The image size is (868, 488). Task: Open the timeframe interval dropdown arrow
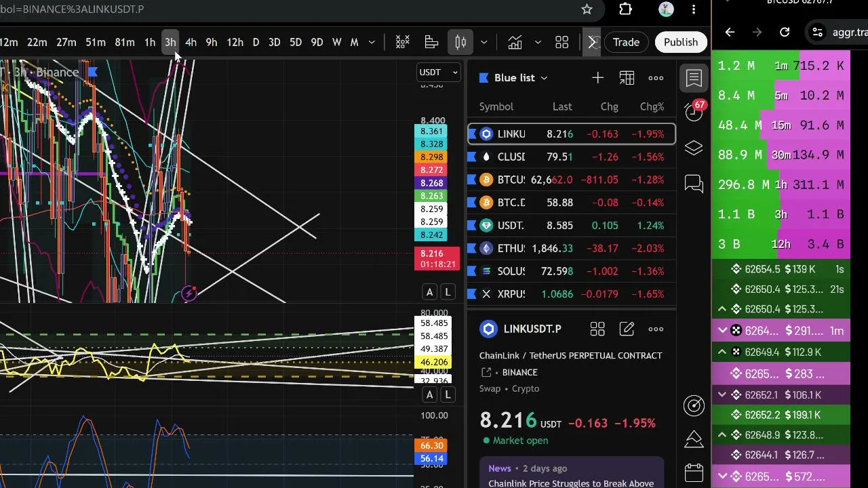tap(372, 43)
